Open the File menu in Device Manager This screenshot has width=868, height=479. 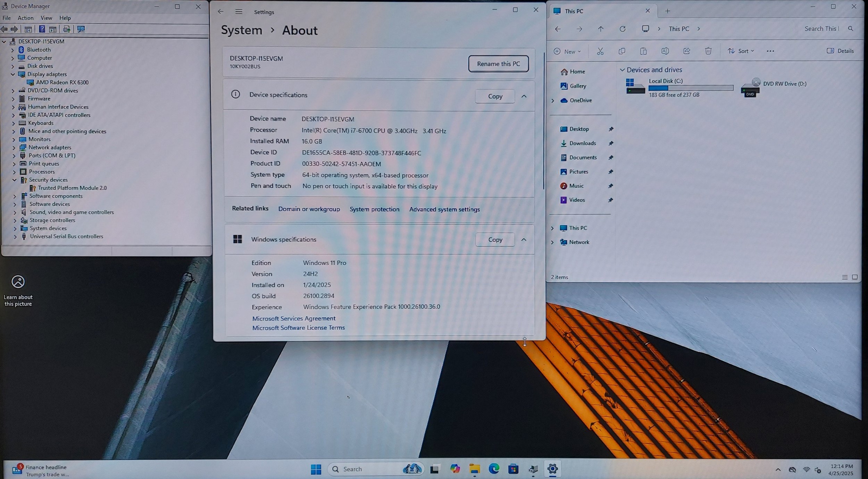click(x=7, y=18)
